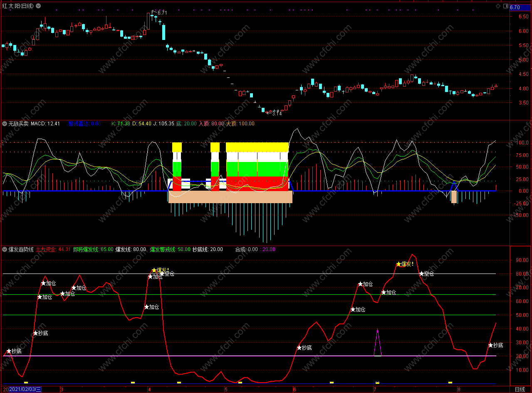Click the 空仓 star marker near month 4
The width and height of the screenshot is (532, 393).
coord(162,274)
